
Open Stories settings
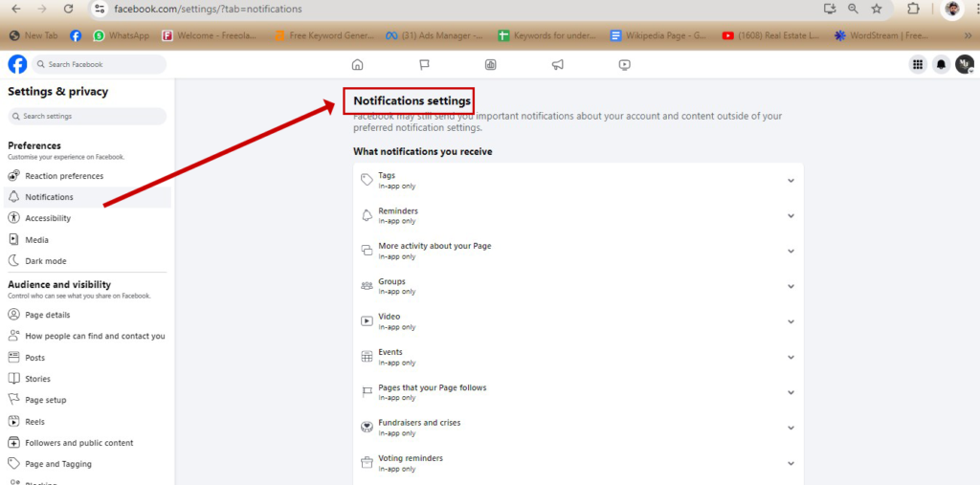pyautogui.click(x=87, y=379)
